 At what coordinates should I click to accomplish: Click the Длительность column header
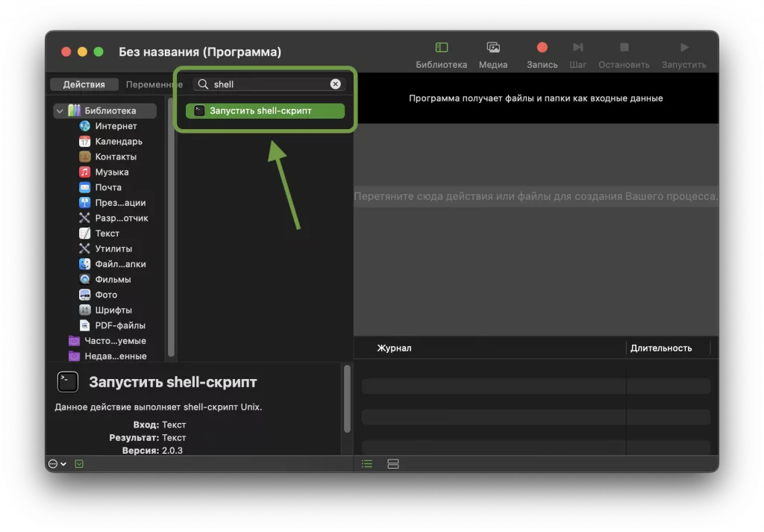(660, 348)
